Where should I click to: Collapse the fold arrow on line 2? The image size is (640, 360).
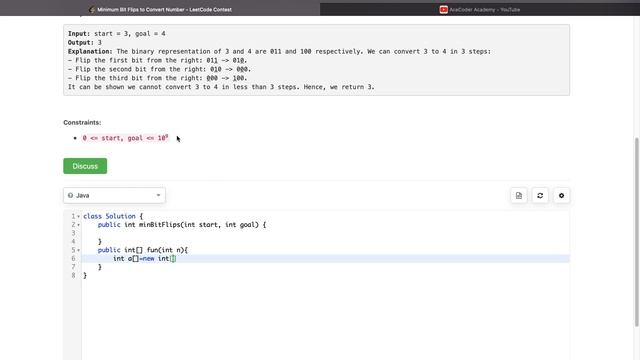(x=78, y=225)
